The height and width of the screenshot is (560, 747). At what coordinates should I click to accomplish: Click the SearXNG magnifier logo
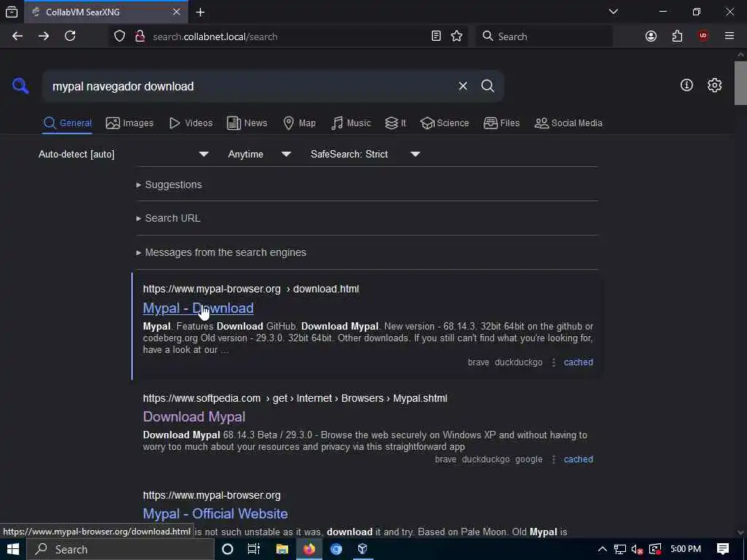(x=20, y=86)
